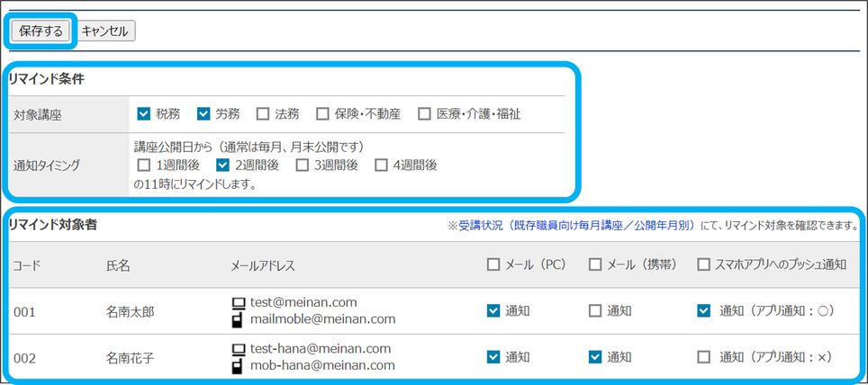Deselect the 2週間後 timing checkbox
Screen dimensions: 868x385
(223, 165)
